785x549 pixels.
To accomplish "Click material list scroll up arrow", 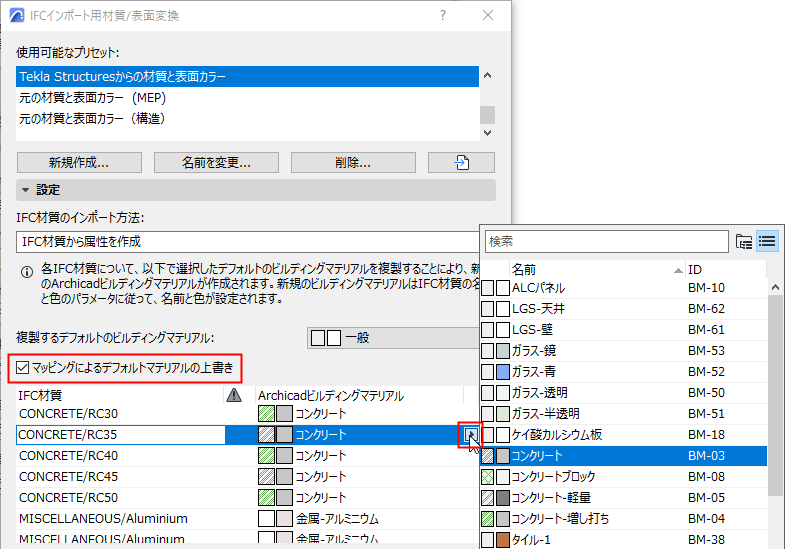I will click(775, 287).
